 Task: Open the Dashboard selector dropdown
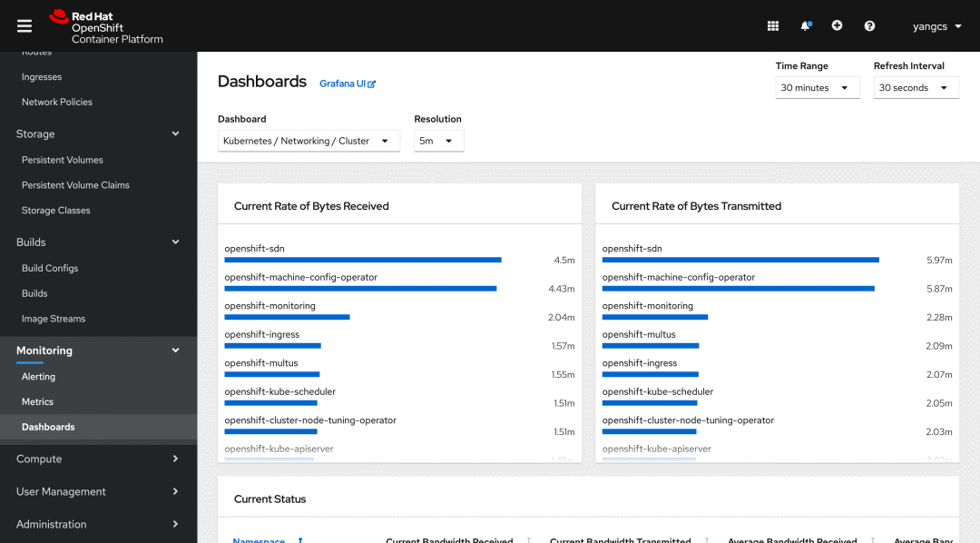[309, 141]
